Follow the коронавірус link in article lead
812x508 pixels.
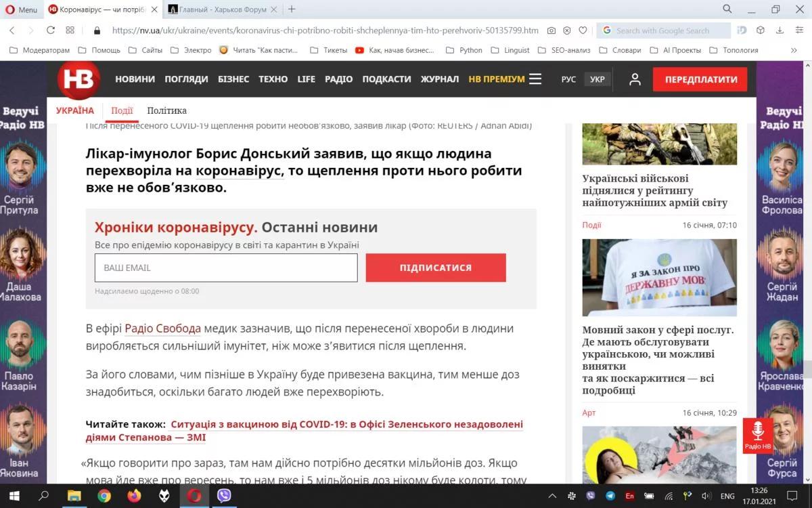click(239, 171)
